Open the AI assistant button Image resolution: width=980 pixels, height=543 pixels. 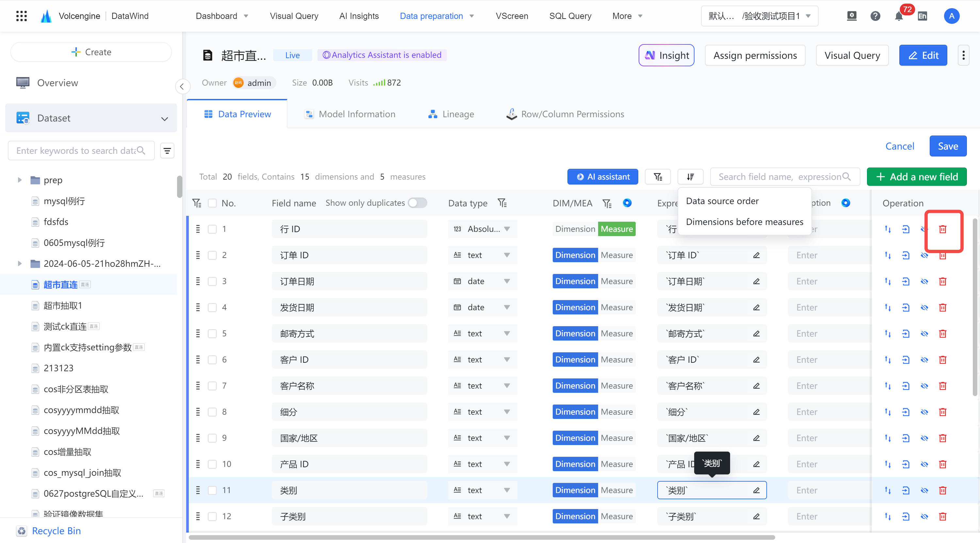pyautogui.click(x=603, y=177)
